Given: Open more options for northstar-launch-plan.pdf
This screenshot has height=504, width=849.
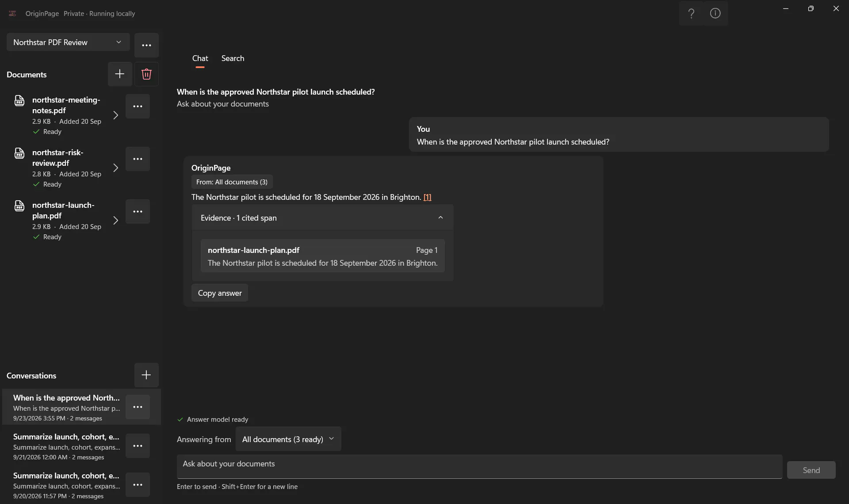Looking at the screenshot, I should click(x=138, y=211).
